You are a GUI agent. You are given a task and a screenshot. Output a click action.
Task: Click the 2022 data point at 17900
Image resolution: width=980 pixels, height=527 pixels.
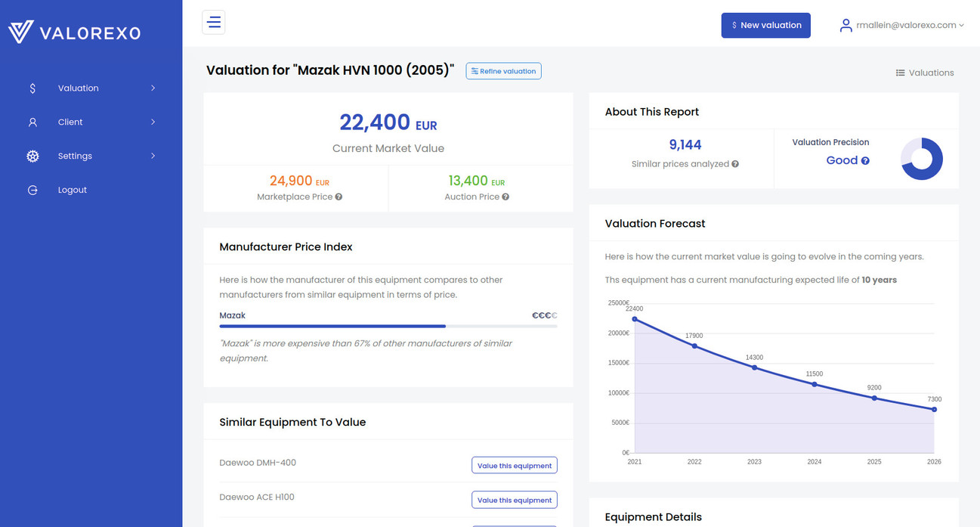pos(694,346)
